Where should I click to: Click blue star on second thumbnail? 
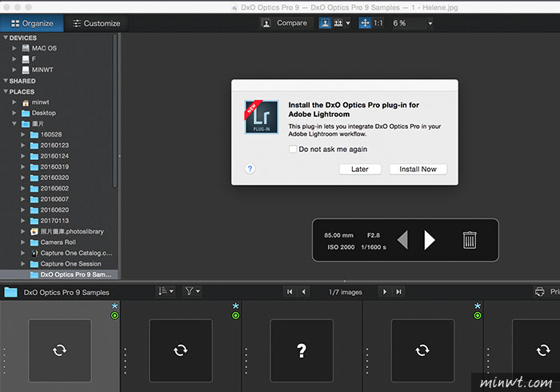235,306
